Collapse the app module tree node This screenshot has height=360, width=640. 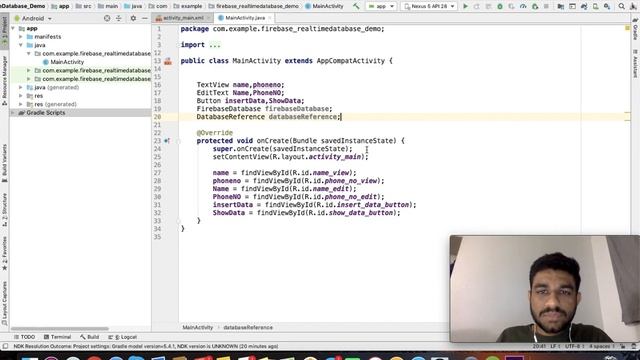(13, 29)
